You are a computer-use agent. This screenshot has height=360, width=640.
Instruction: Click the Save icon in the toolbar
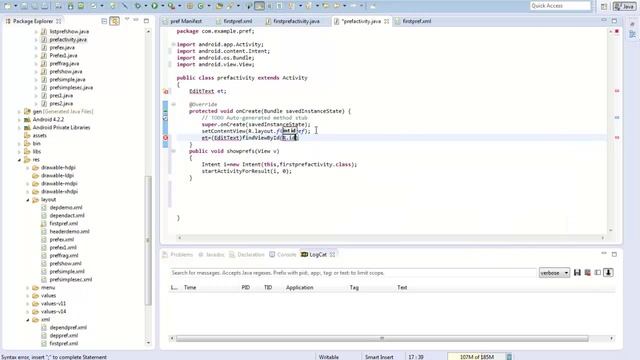click(x=24, y=6)
